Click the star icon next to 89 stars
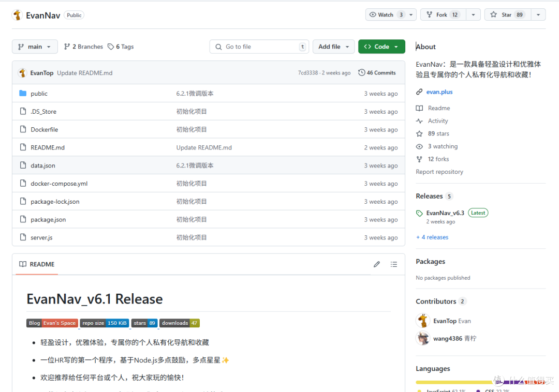The height and width of the screenshot is (392, 559). tap(419, 133)
